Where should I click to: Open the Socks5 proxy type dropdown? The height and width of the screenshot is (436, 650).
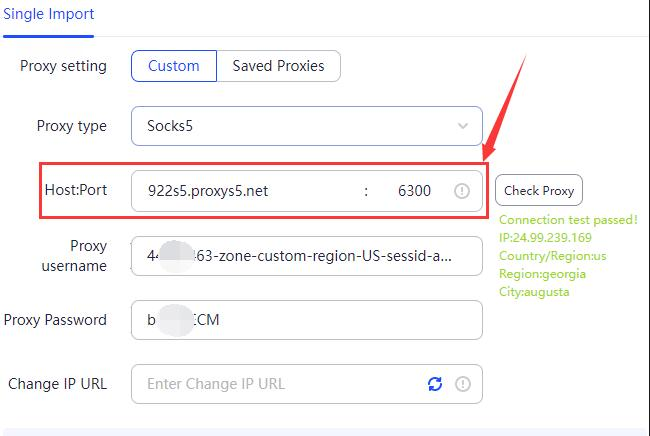(307, 126)
